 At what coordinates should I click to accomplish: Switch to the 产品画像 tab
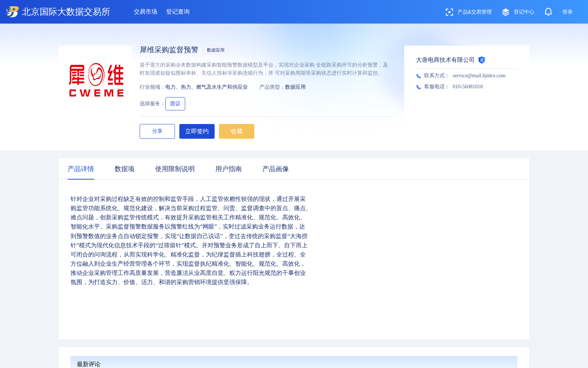[x=276, y=169]
